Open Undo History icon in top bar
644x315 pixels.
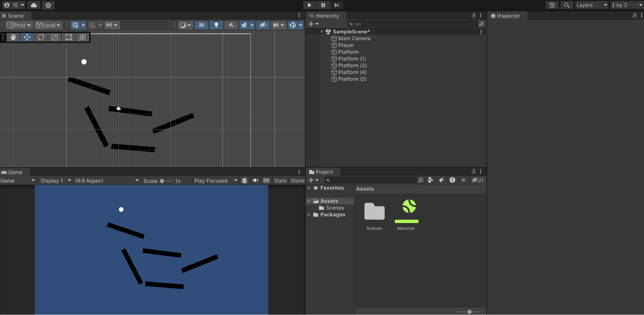(552, 5)
